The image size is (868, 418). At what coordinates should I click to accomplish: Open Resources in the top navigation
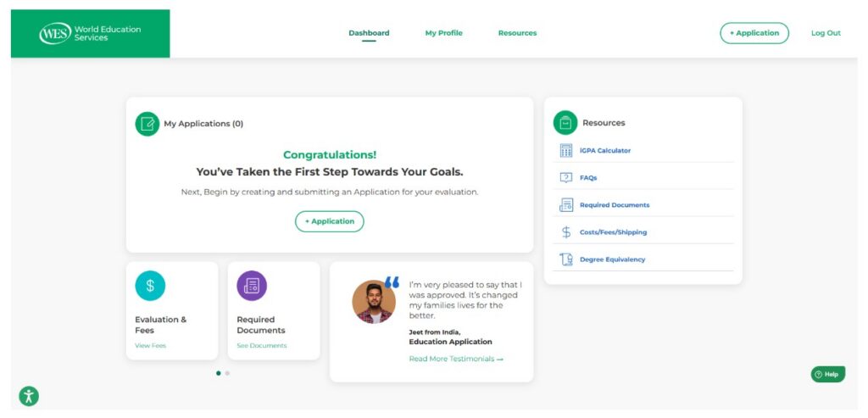click(517, 33)
